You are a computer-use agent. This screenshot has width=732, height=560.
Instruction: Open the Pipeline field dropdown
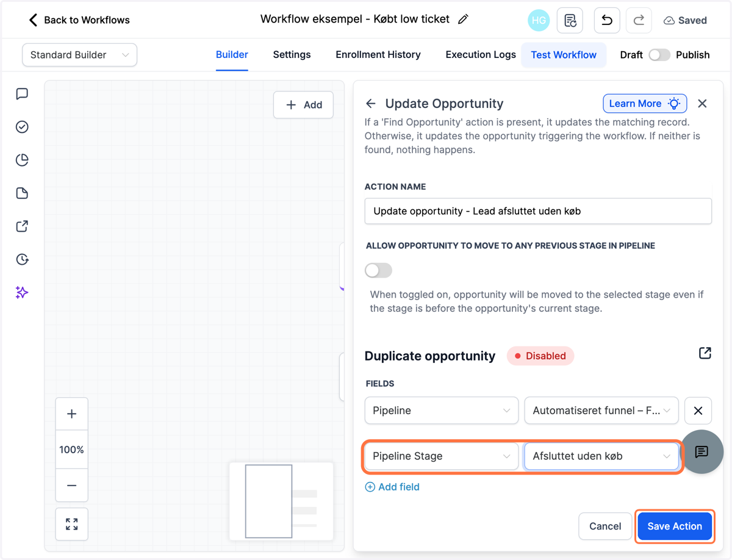tap(442, 411)
